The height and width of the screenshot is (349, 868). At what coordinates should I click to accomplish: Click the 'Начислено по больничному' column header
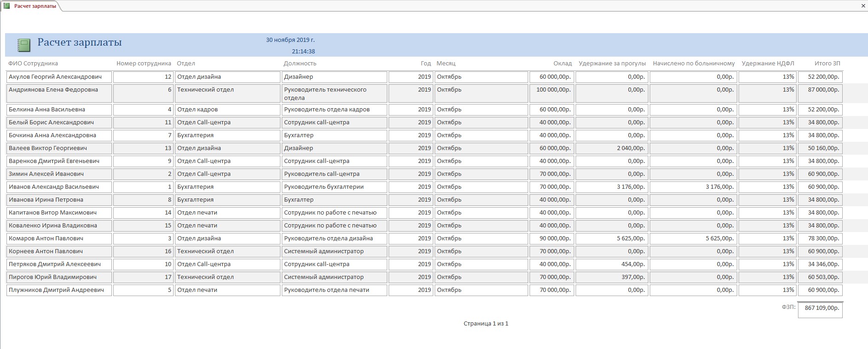coord(694,64)
